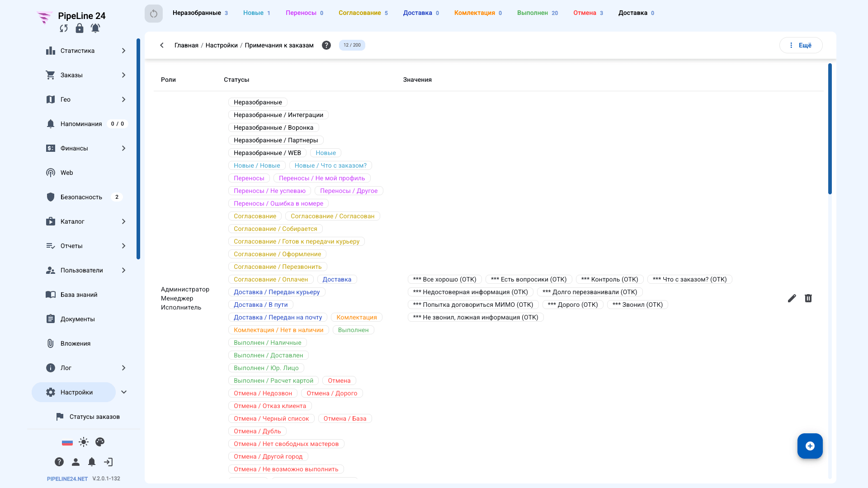Toggle the light theme sun icon
This screenshot has width=868, height=488.
(x=84, y=442)
